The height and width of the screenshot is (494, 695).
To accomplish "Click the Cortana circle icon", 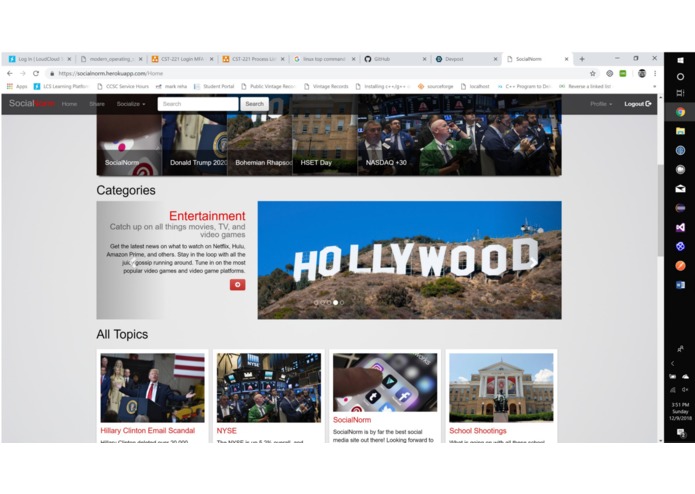I will click(680, 77).
